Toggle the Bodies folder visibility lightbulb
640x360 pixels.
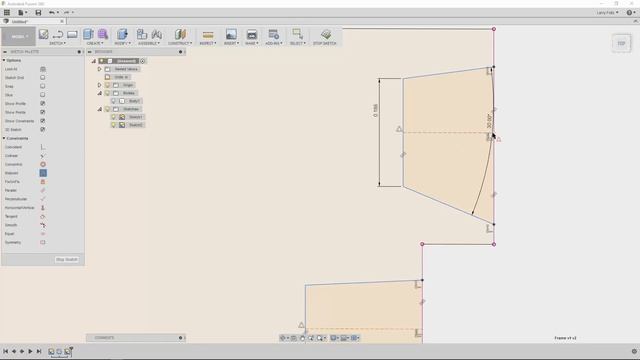108,93
